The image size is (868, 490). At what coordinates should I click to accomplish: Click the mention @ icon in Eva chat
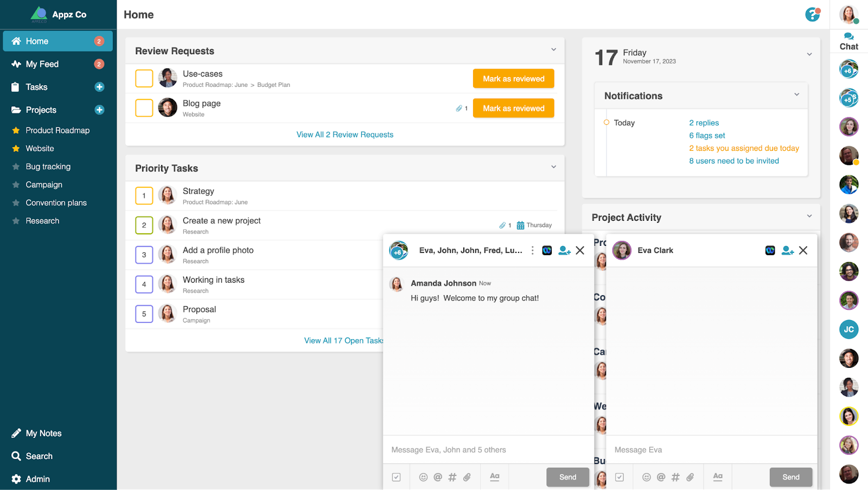(x=661, y=477)
